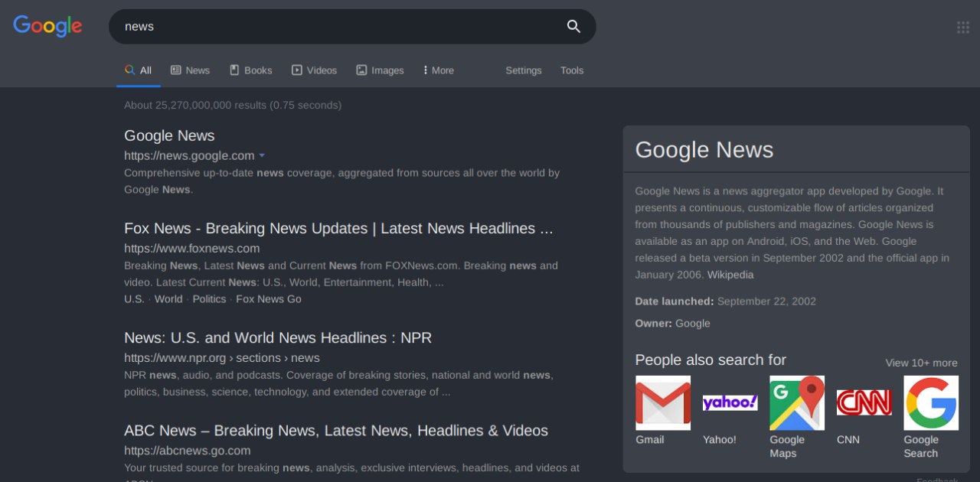
Task: Click the U.S. sitelink under Fox News
Action: click(x=134, y=299)
